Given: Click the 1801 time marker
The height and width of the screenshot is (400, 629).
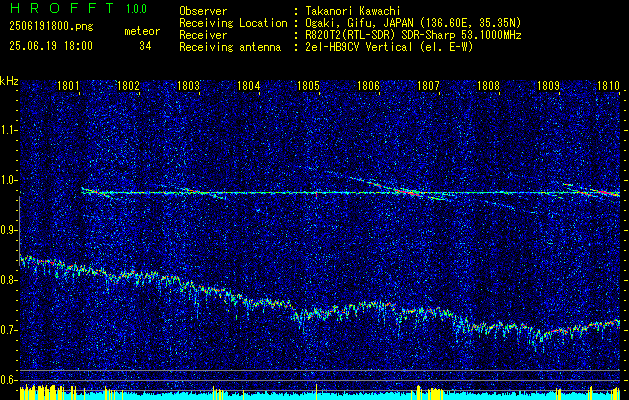Looking at the screenshot, I should (x=68, y=85).
